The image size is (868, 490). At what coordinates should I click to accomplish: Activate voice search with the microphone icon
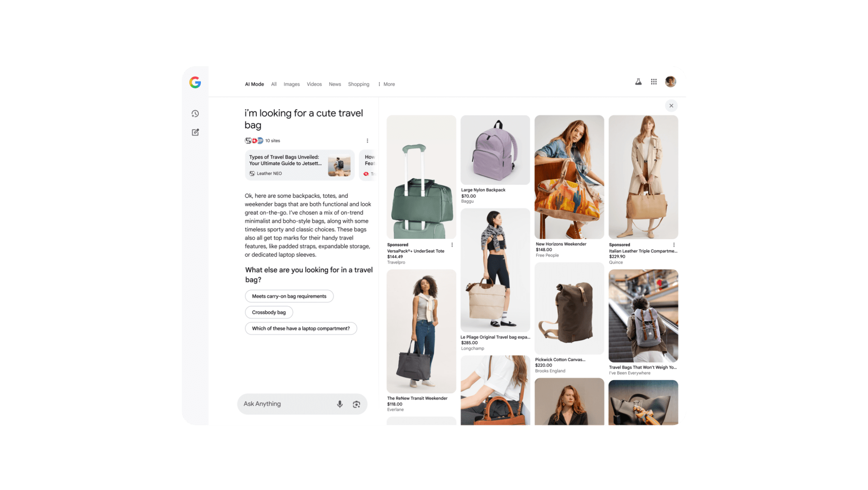click(x=339, y=403)
